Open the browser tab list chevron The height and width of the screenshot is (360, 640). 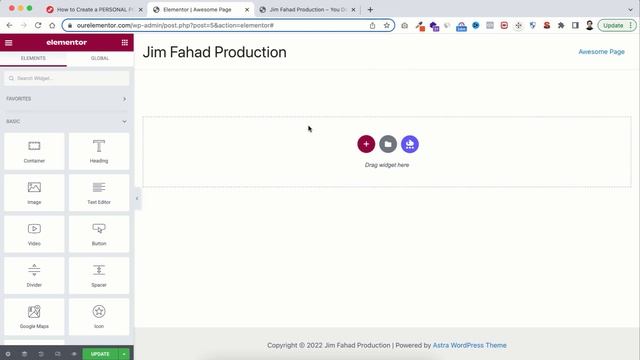630,9
